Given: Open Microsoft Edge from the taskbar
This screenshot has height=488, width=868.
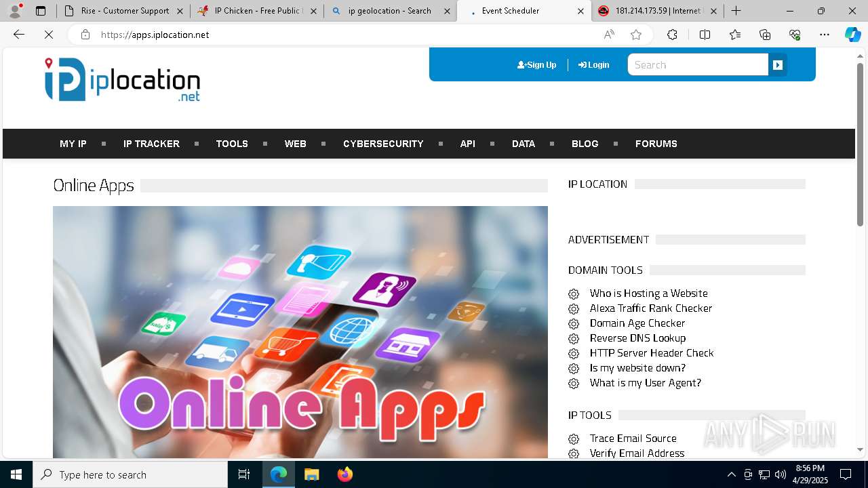Looking at the screenshot, I should 279,474.
